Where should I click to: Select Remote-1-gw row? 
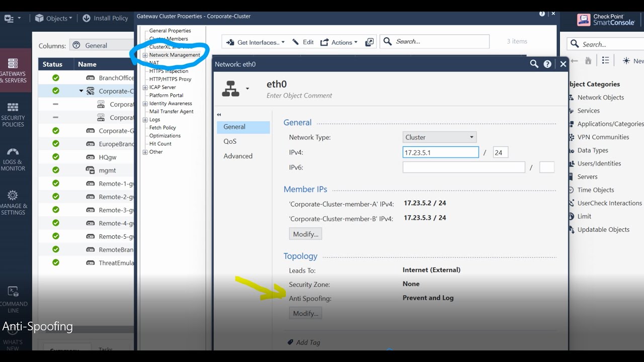click(x=86, y=184)
